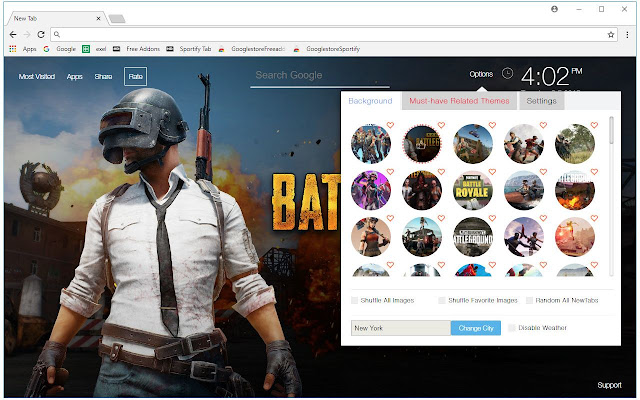Select the dotted-border Battlegrounds thumbnail
The height and width of the screenshot is (400, 640).
tap(422, 144)
